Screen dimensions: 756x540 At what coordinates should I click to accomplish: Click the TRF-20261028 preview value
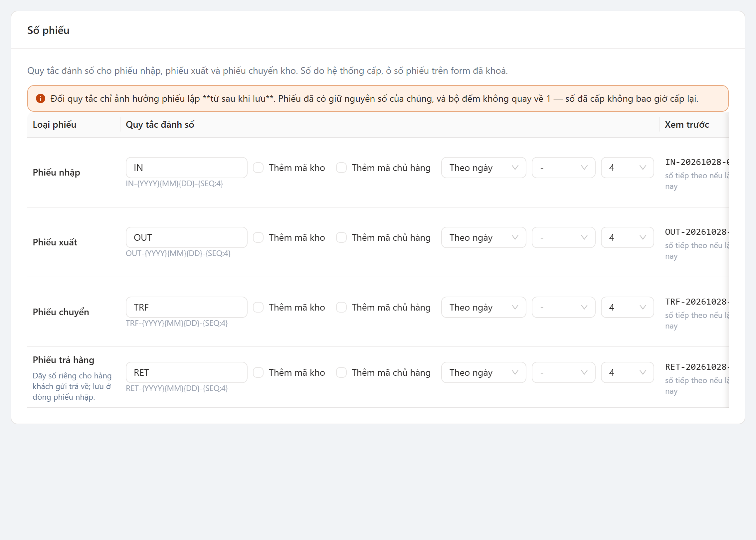[x=697, y=302]
